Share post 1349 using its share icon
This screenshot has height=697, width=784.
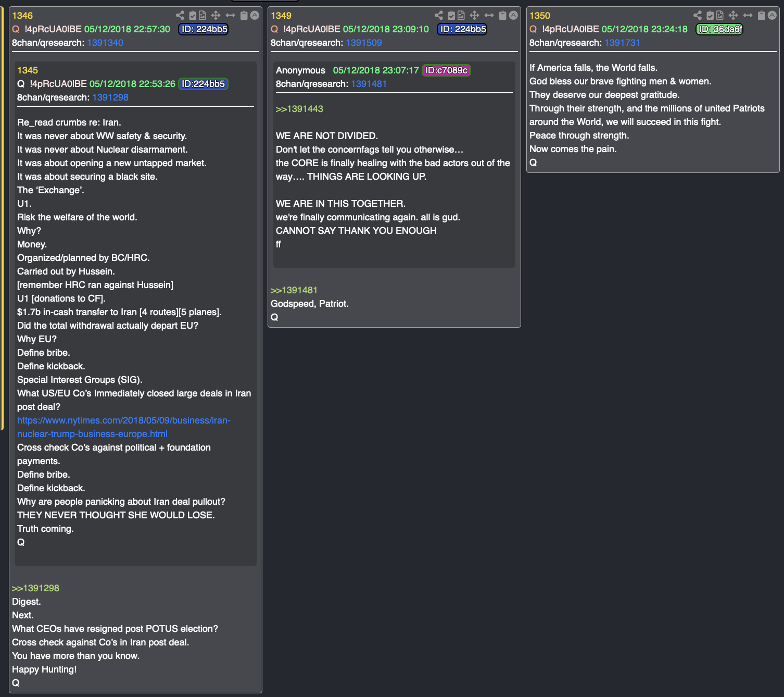439,16
